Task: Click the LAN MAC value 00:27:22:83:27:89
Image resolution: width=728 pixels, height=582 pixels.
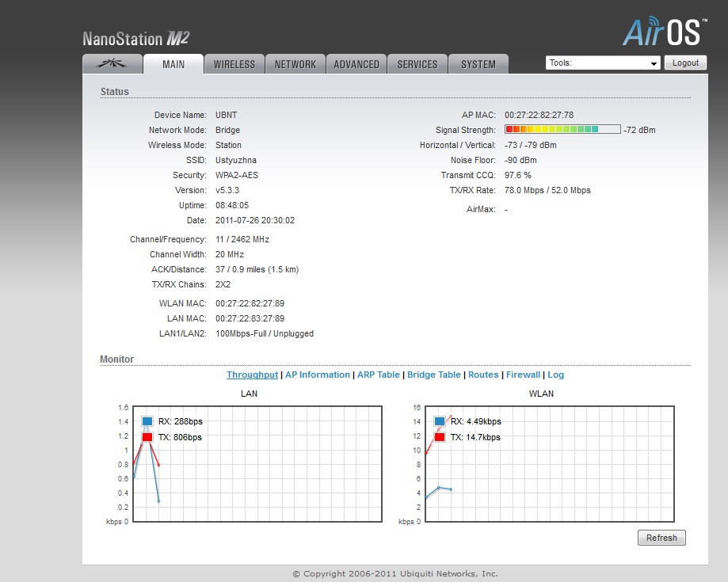Action: tap(250, 318)
